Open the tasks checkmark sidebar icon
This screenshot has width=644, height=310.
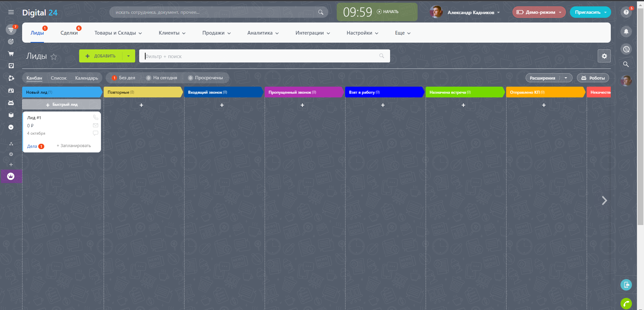11,66
